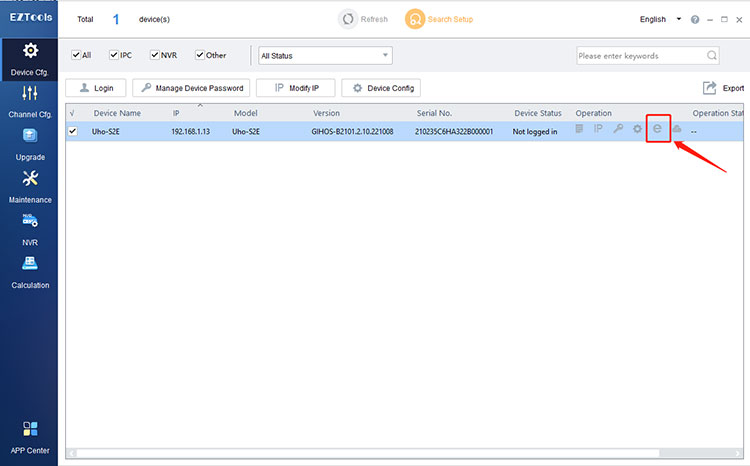Open the web page 'e' icon for Uho-S2E

(x=657, y=128)
